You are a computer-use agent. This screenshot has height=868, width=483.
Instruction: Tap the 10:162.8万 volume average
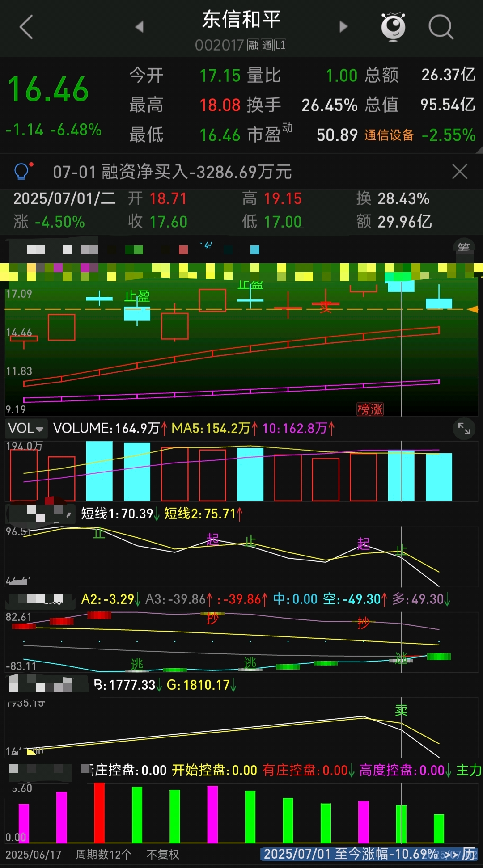tap(298, 428)
